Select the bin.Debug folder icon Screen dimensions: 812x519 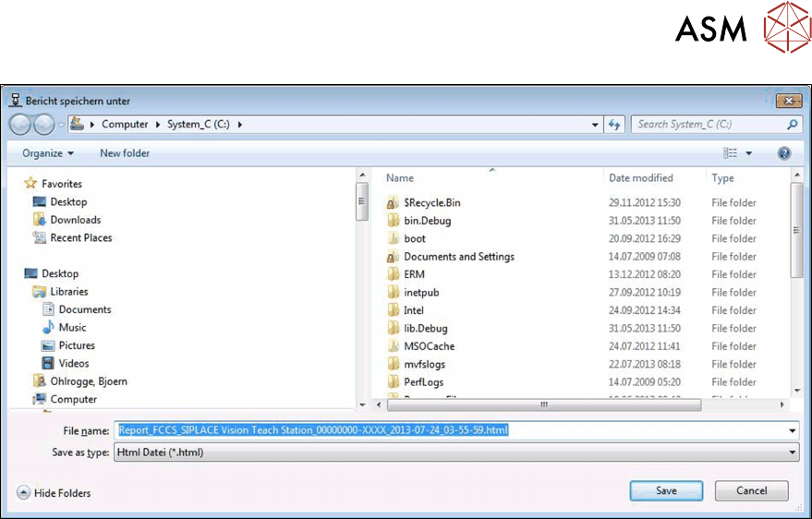coord(393,221)
